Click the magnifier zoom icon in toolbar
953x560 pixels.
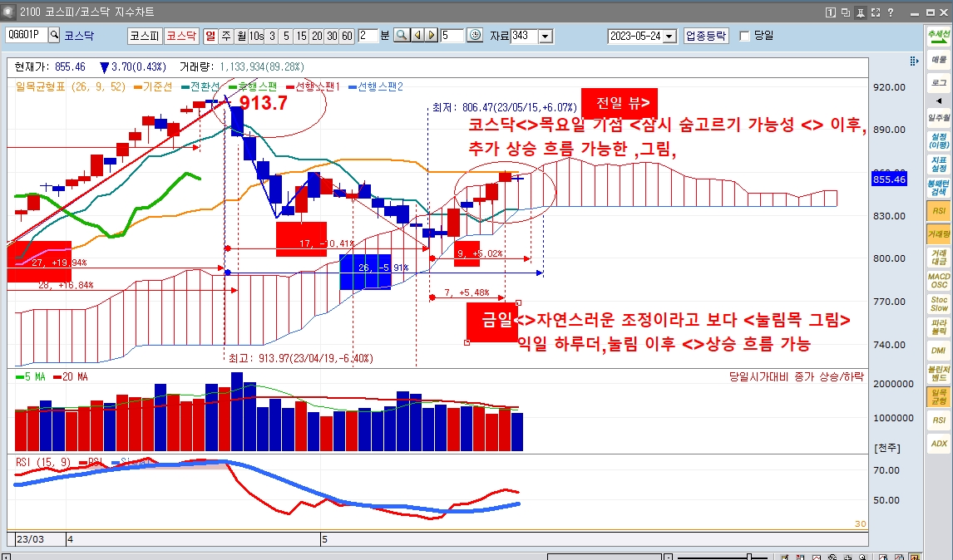coord(402,35)
